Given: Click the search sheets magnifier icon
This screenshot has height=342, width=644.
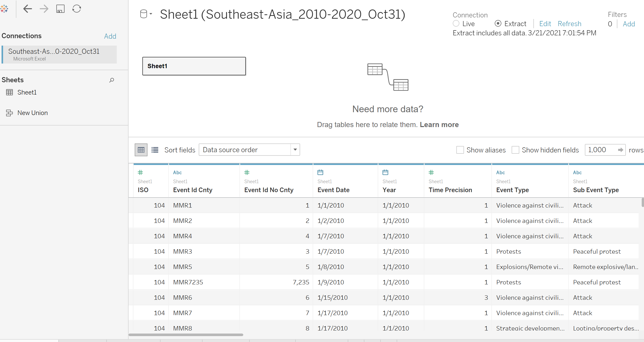Looking at the screenshot, I should pos(112,80).
